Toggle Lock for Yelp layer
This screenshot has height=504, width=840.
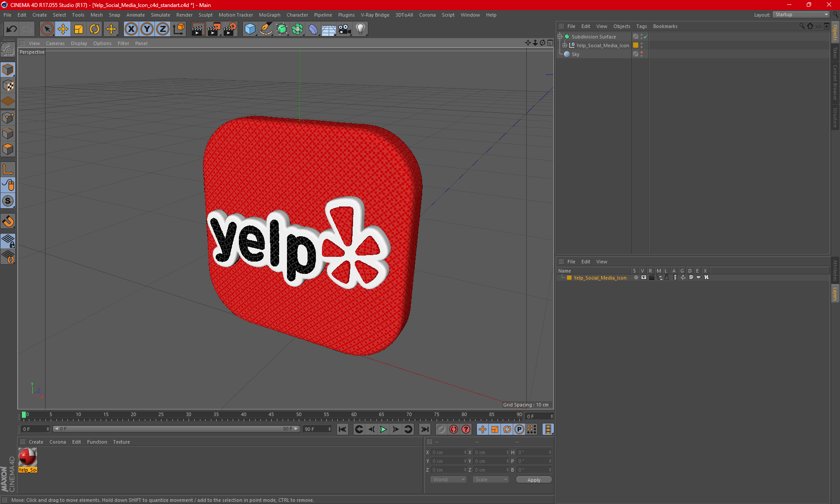(x=667, y=277)
